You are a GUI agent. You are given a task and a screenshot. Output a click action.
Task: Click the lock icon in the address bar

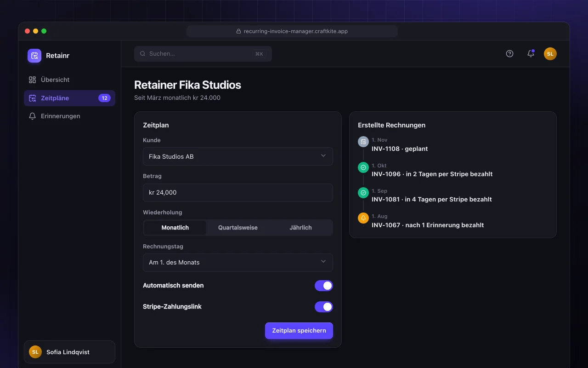point(238,31)
